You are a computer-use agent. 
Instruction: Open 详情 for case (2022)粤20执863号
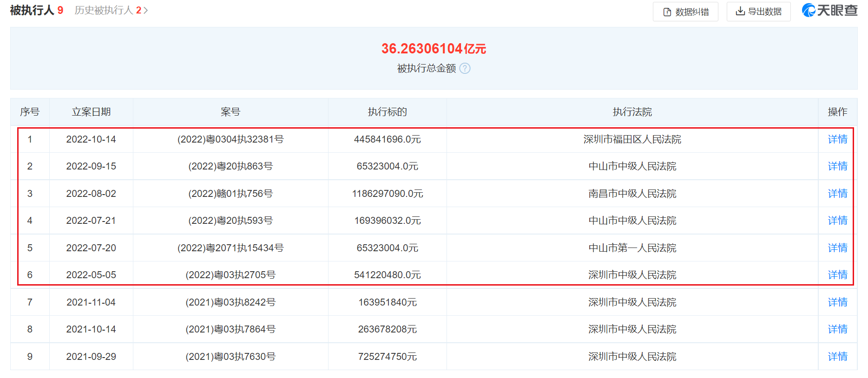point(837,166)
